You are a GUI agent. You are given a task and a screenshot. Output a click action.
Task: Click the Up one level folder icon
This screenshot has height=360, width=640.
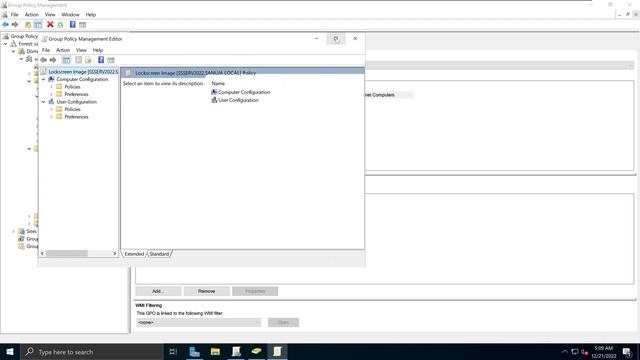click(28, 24)
